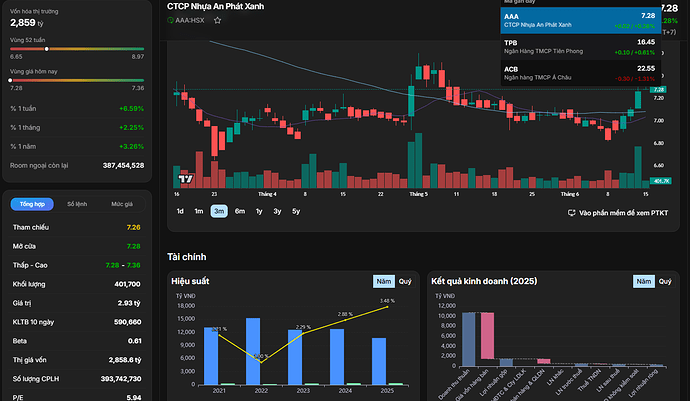The image size is (690, 401).
Task: Choose the 1y chart range
Action: (259, 211)
